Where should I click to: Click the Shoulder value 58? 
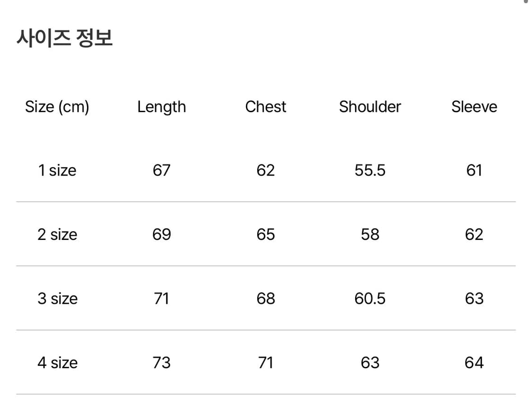(x=370, y=234)
